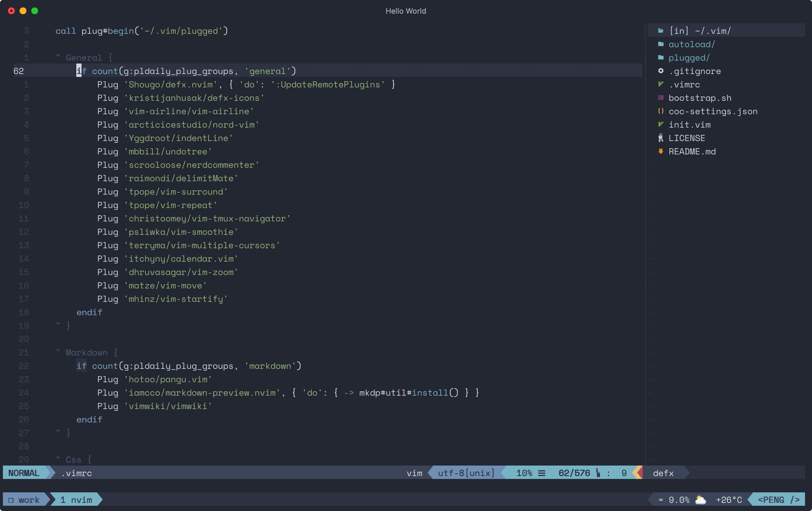Click the 'terryma/vim-multiple-cursors' plugin line

189,245
